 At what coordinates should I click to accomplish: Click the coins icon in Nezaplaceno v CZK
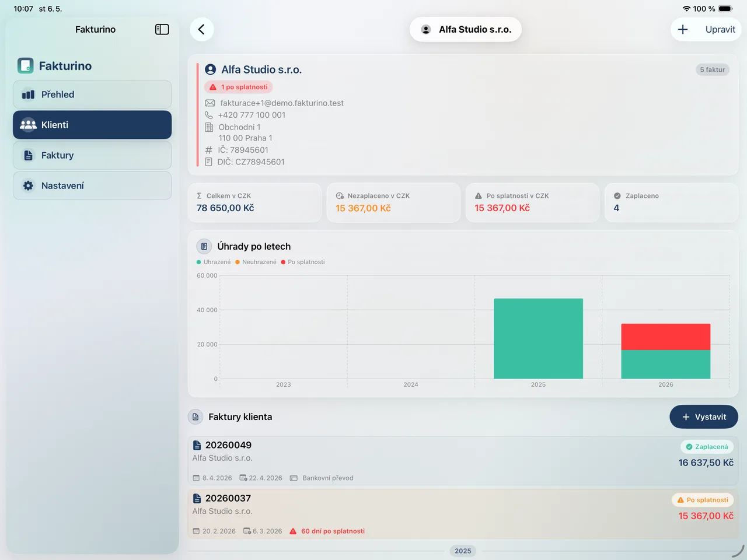coord(340,196)
